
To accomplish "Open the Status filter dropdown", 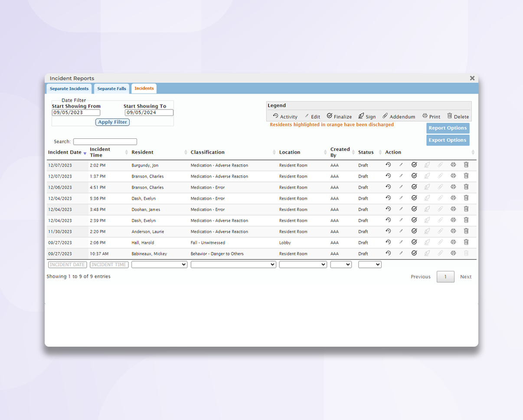I will [369, 264].
